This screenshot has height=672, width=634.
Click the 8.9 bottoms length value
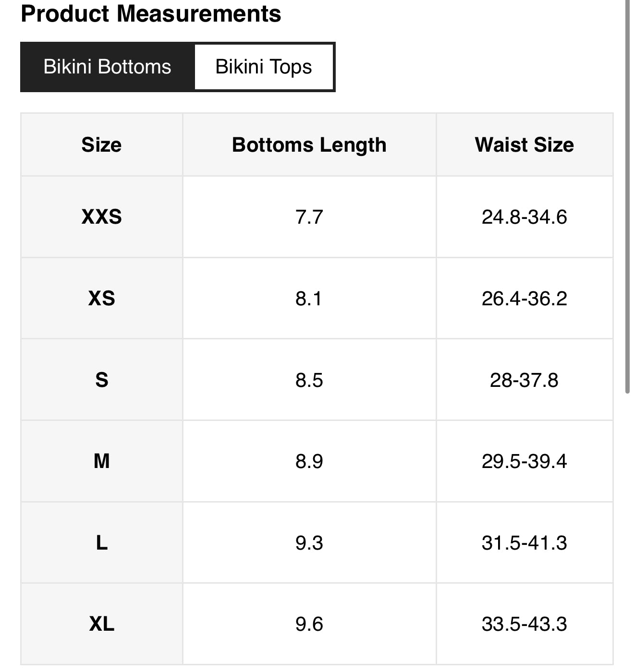(x=309, y=461)
